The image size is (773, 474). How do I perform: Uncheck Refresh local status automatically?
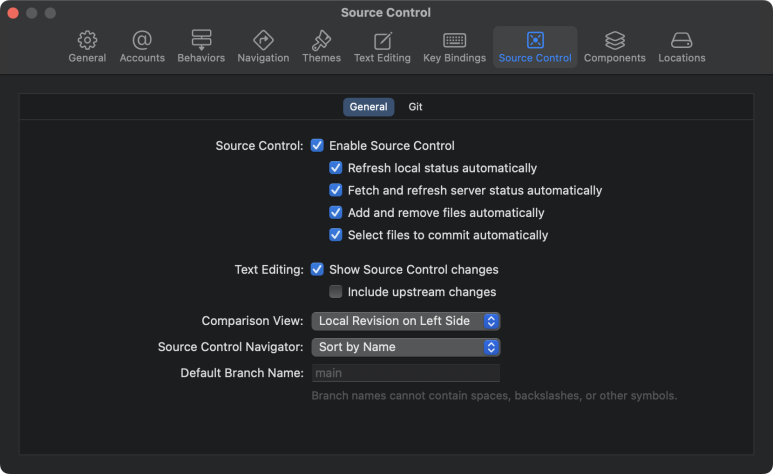336,168
